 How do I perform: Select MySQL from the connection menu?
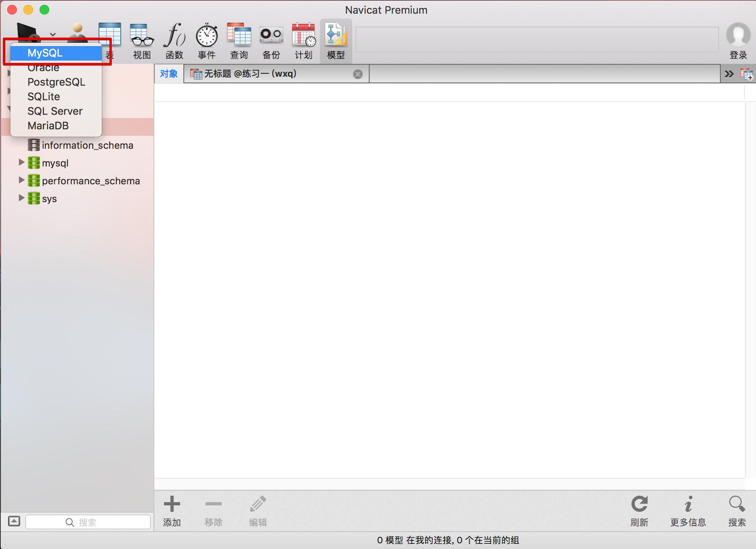[56, 53]
